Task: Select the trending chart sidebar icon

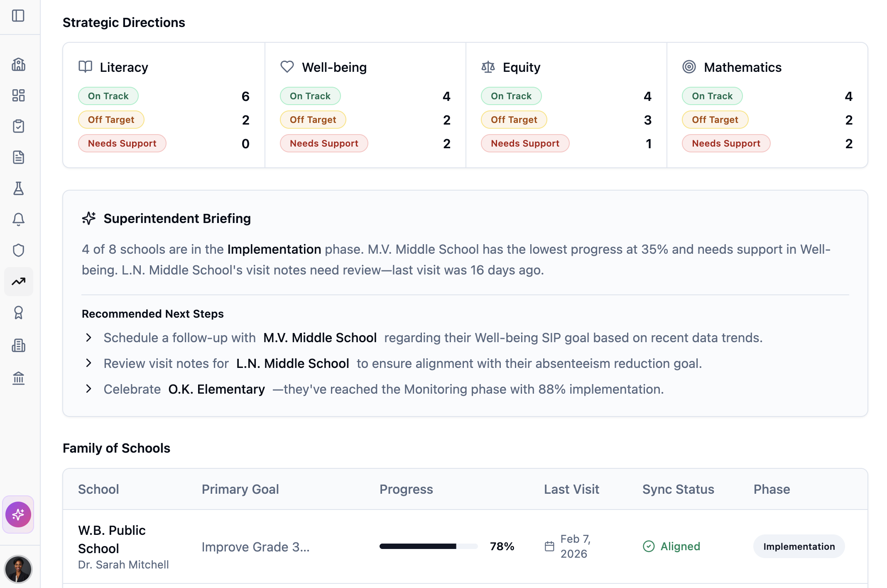Action: [18, 282]
